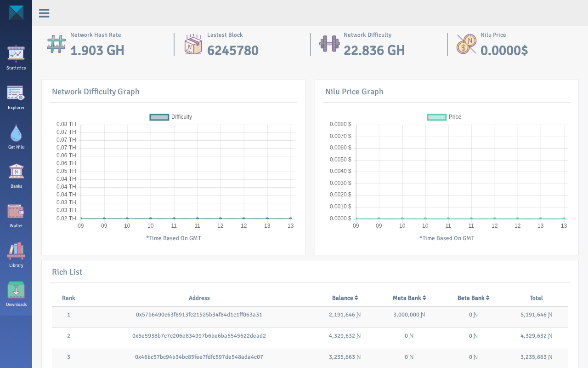Open address 0x46bc57bc94b34bc85fee7fdfc597de548ada4c07

pyautogui.click(x=199, y=357)
